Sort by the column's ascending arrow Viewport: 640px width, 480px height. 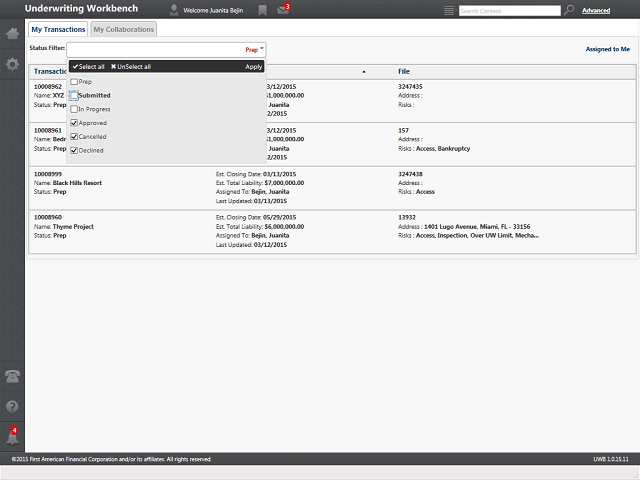[x=364, y=72]
